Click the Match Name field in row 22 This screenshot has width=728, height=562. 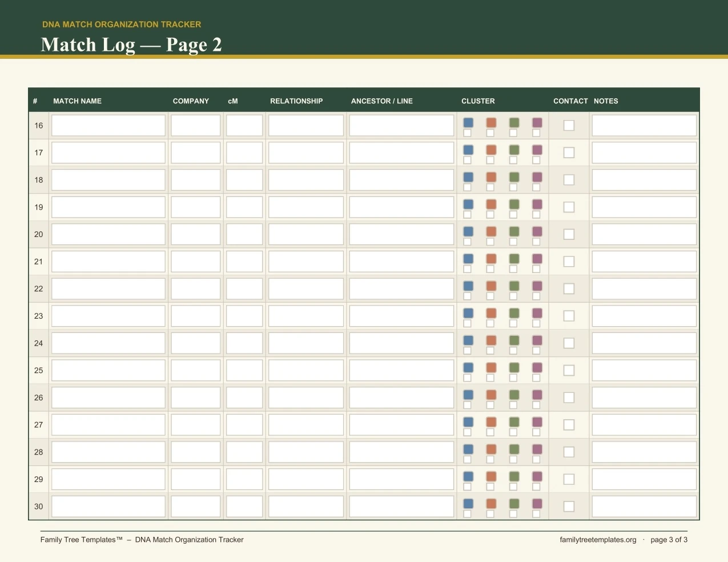click(108, 288)
